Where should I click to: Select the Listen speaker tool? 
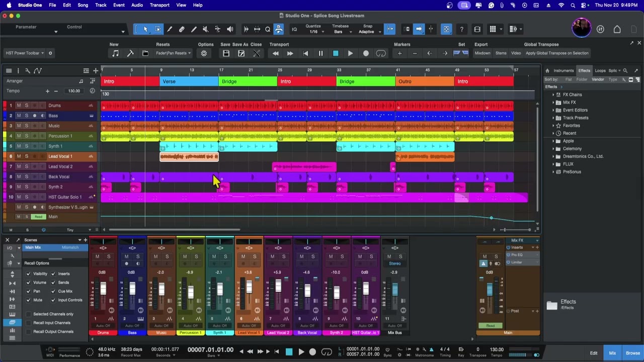click(x=230, y=29)
